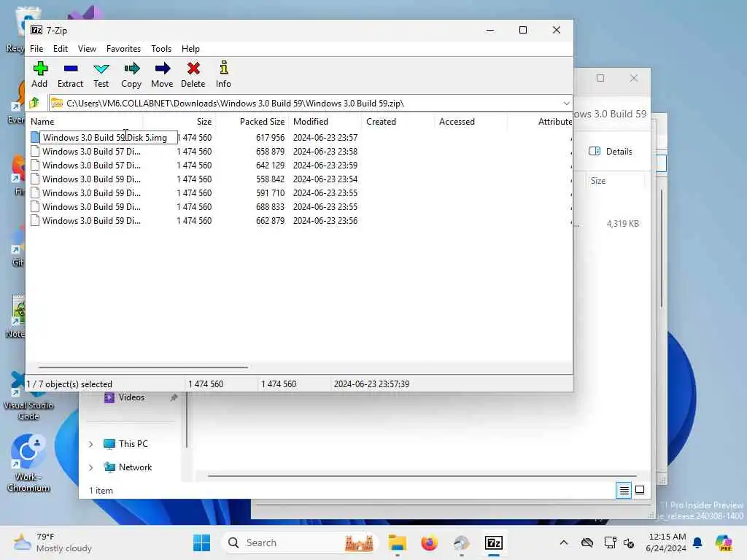
Task: Unpin Videos using the pin icon
Action: pos(174,397)
